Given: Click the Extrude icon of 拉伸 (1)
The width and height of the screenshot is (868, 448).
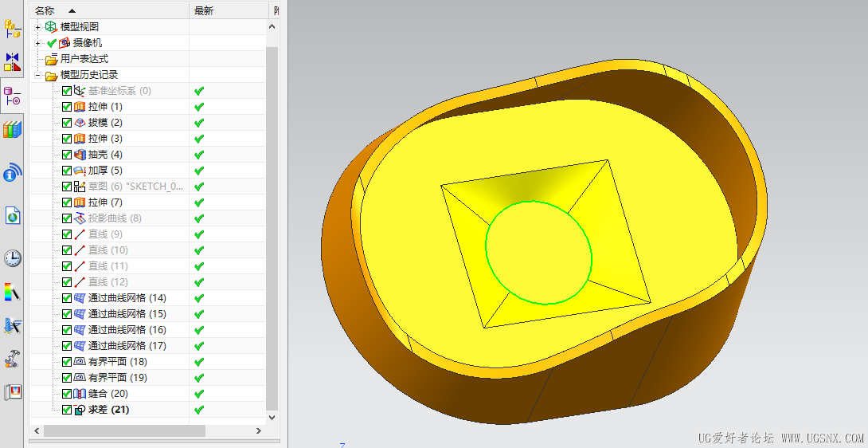Looking at the screenshot, I should tap(80, 107).
